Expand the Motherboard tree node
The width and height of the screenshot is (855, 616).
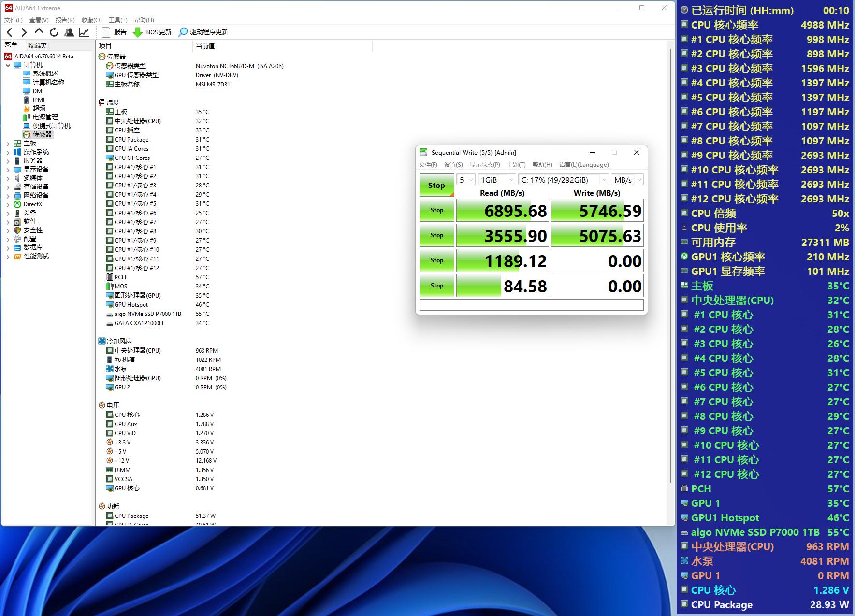[x=8, y=143]
